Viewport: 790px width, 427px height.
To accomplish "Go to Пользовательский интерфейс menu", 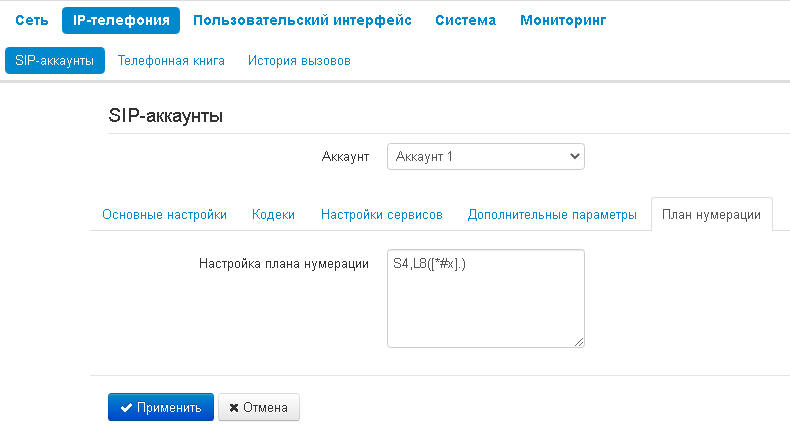I will (302, 20).
